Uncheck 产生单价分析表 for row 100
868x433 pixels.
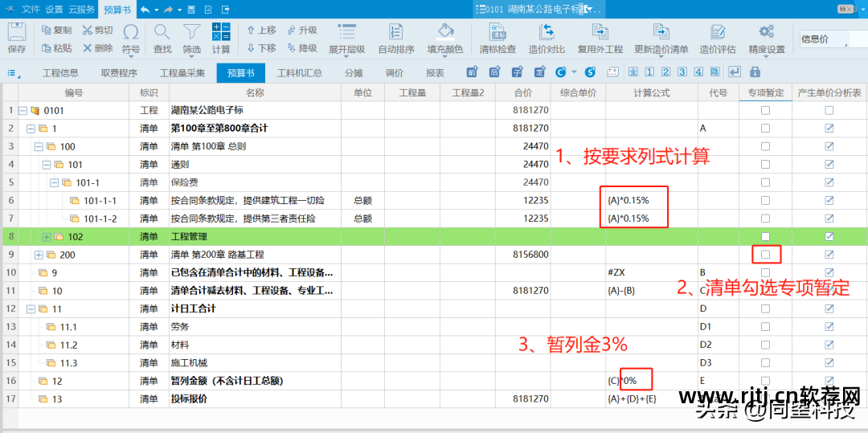coord(829,146)
